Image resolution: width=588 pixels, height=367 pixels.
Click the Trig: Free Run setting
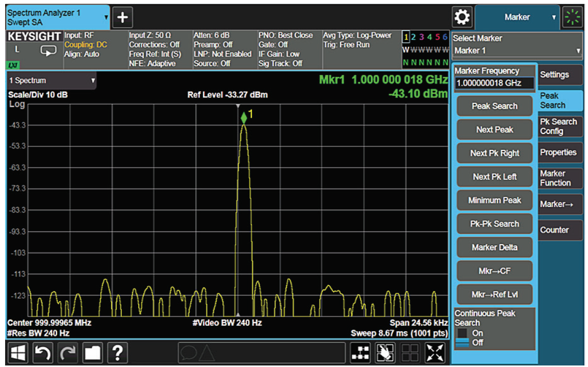point(346,45)
